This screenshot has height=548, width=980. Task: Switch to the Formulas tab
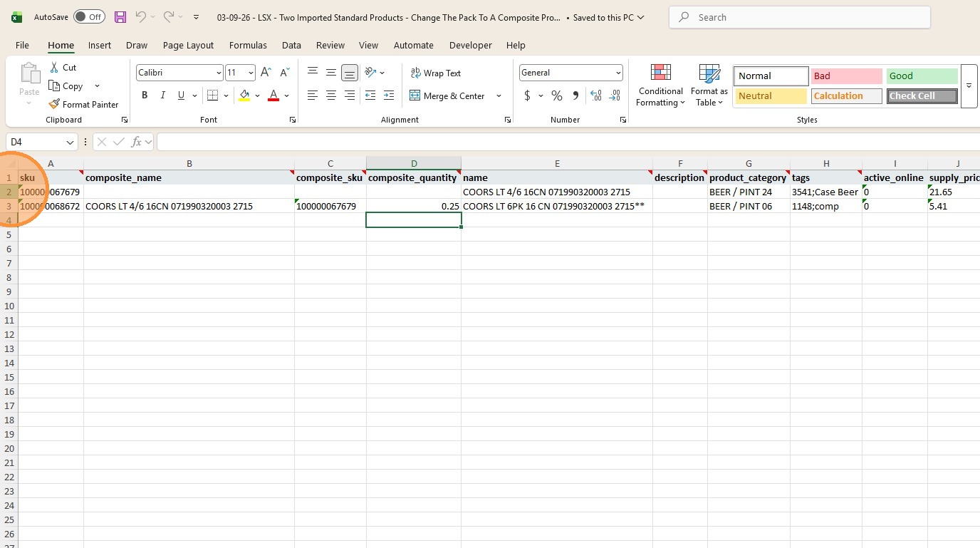(x=248, y=45)
